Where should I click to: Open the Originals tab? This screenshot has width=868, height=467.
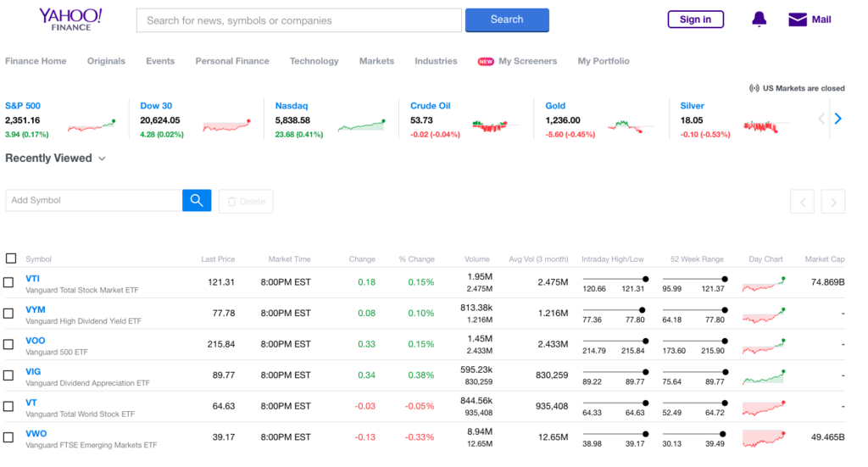pyautogui.click(x=106, y=61)
